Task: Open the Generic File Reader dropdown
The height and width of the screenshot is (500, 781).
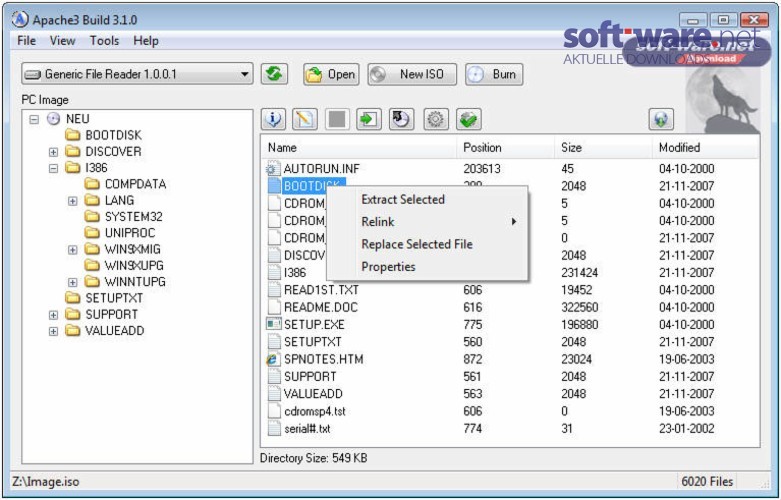Action: [x=245, y=74]
